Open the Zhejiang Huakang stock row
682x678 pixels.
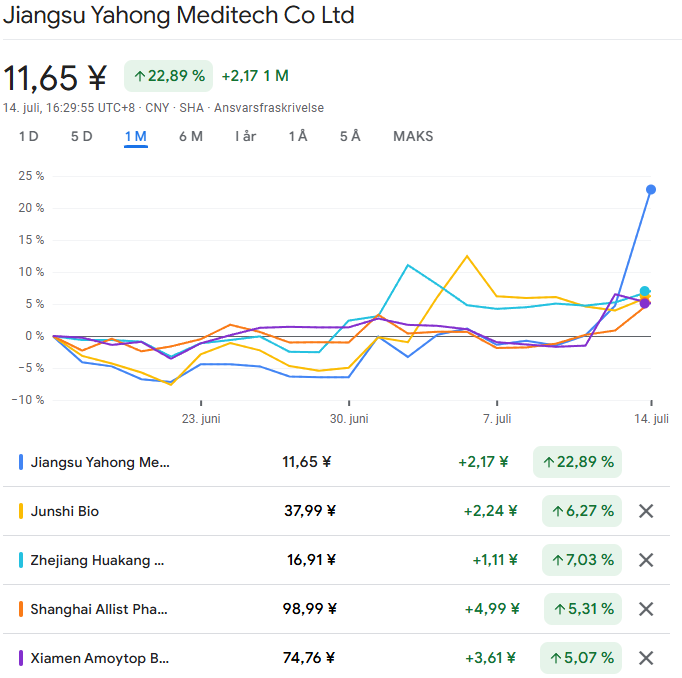336,560
